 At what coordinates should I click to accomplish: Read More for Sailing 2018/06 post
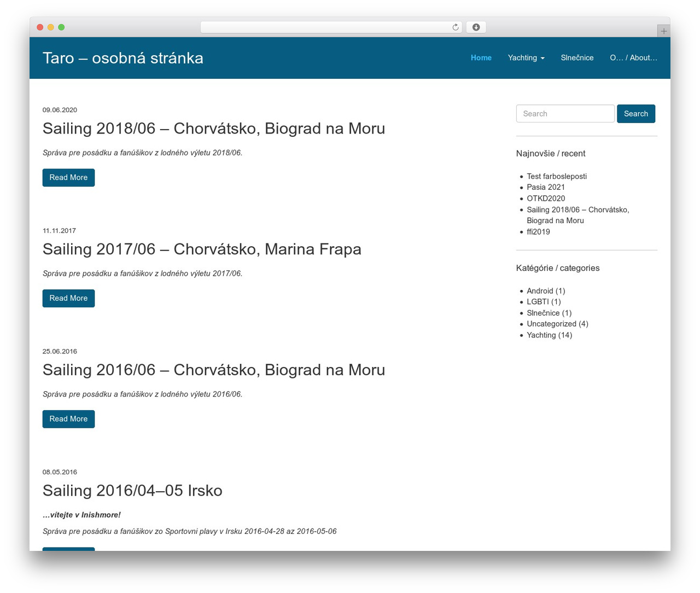click(x=68, y=178)
